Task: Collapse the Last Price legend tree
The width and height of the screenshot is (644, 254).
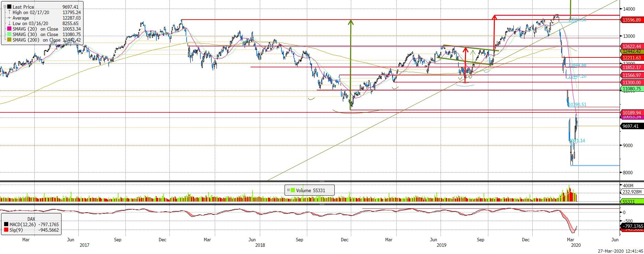Action: point(4,7)
